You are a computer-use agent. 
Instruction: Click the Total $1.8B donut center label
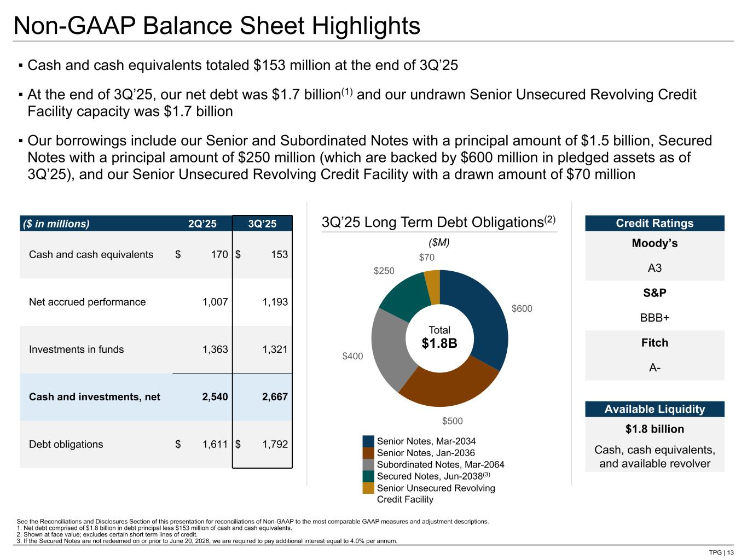coord(439,338)
